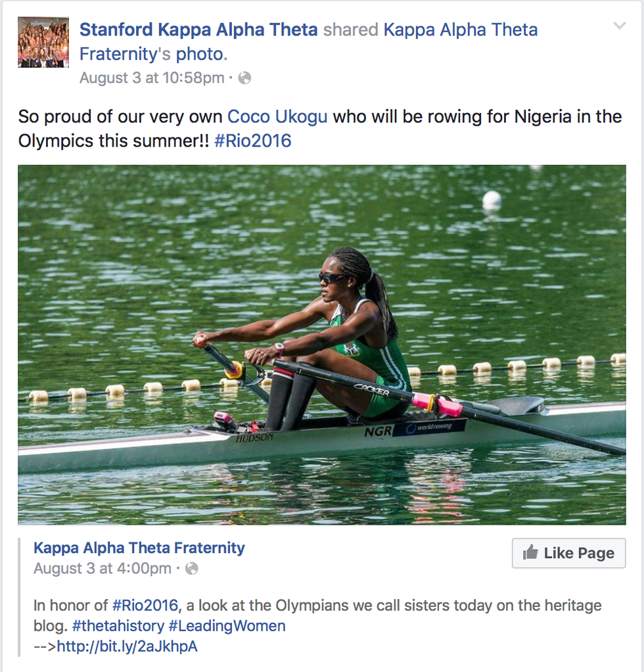The height and width of the screenshot is (672, 644).
Task: Click the globe privacy icon beside 10:58pm
Action: tap(244, 78)
